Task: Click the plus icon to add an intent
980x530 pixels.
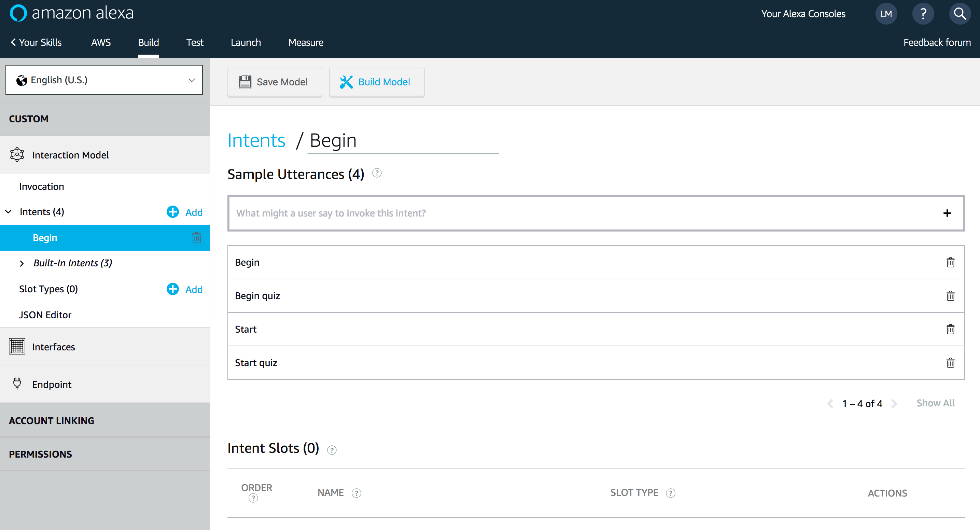Action: pos(173,212)
